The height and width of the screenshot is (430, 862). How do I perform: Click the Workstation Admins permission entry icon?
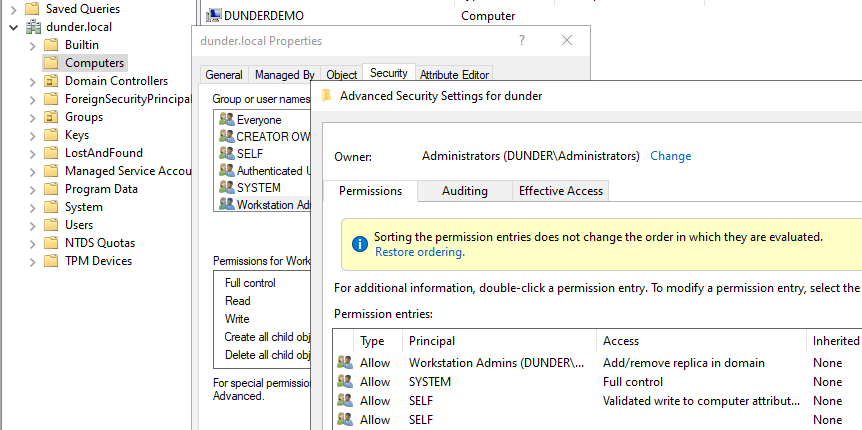345,363
